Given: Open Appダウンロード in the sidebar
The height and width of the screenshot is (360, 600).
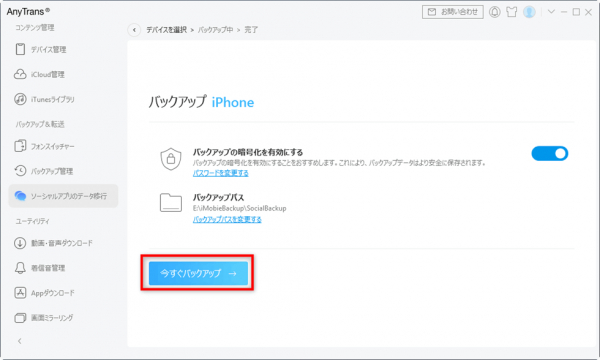Looking at the screenshot, I should (44, 293).
